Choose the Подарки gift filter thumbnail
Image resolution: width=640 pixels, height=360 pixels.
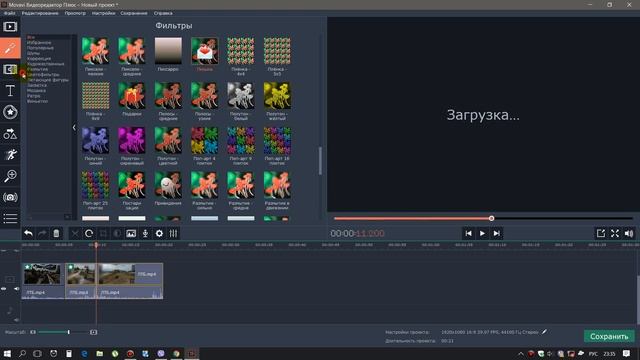click(x=132, y=96)
